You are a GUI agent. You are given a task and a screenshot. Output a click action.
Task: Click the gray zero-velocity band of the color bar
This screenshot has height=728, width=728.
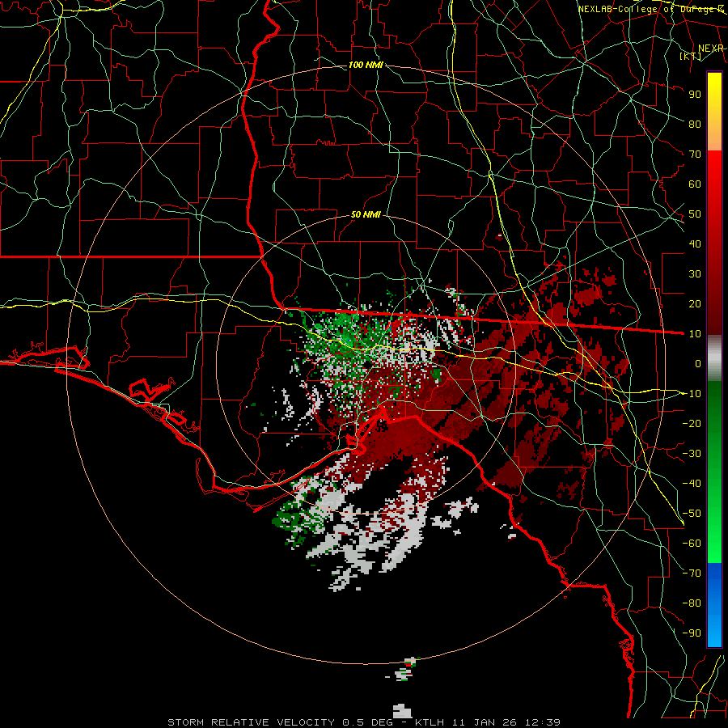coord(714,358)
